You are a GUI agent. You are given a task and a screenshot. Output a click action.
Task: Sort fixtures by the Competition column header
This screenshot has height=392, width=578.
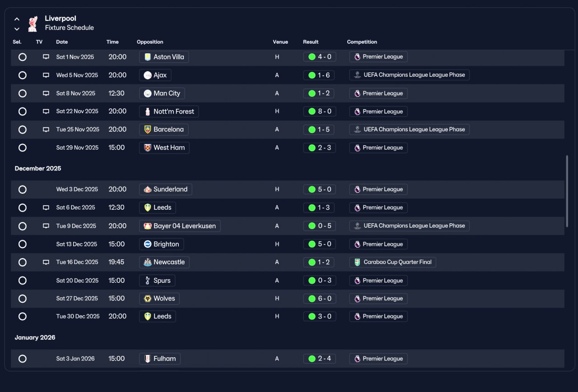[362, 42]
